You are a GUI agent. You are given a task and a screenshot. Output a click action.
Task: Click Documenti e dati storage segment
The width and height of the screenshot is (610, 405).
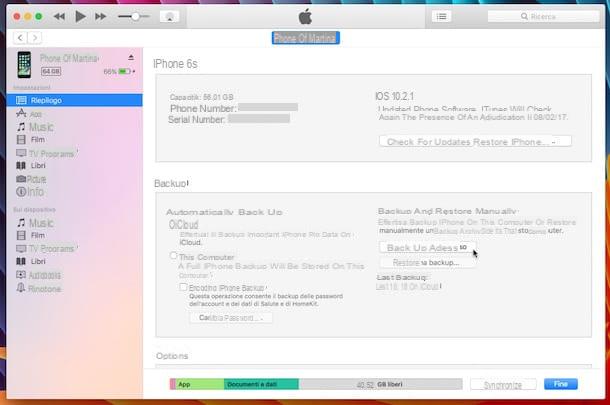261,384
